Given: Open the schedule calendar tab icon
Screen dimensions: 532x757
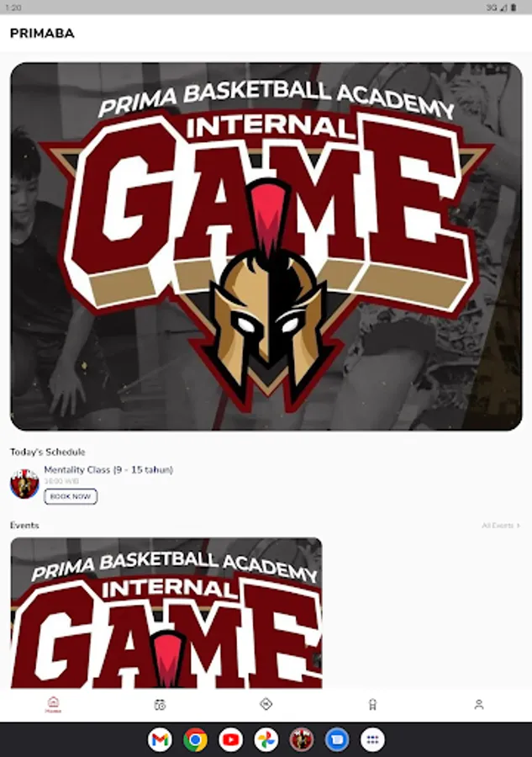Looking at the screenshot, I should click(160, 705).
